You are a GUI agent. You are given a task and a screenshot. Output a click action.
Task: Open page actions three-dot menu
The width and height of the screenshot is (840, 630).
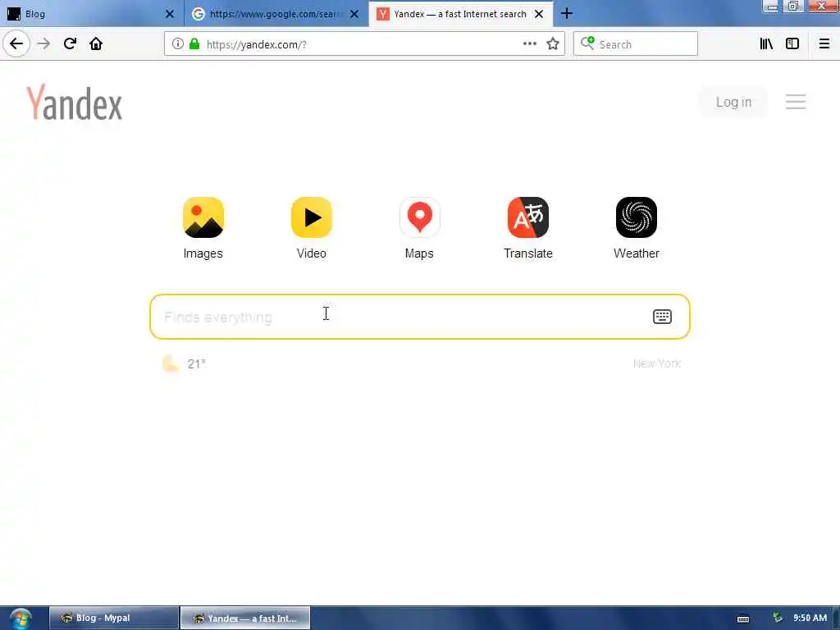pyautogui.click(x=529, y=44)
